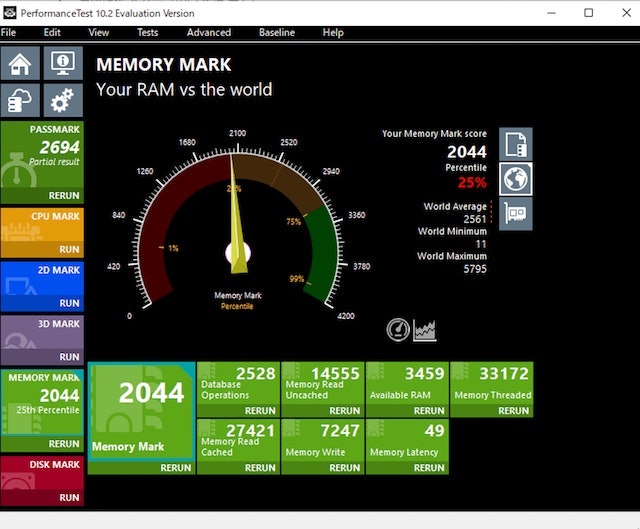Screen dimensions: 640x529
Task: Click the save results document icon
Action: coord(516,144)
